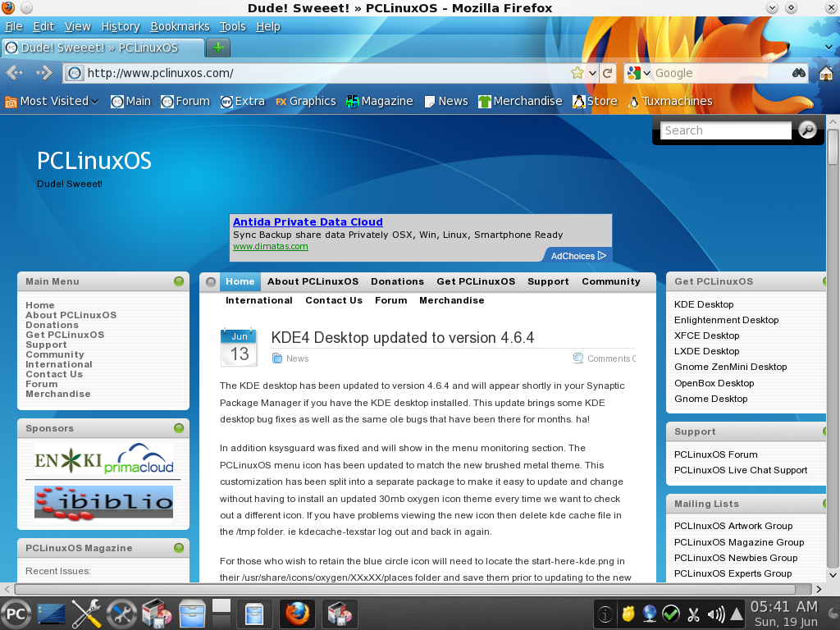The image size is (840, 630).
Task: Open the KDE4 Desktop updated article title
Action: coord(402,337)
